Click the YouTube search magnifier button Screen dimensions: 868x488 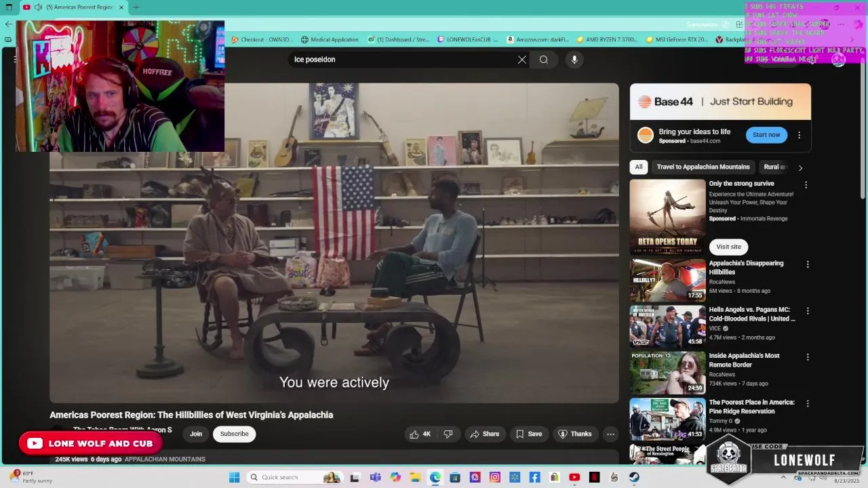544,60
